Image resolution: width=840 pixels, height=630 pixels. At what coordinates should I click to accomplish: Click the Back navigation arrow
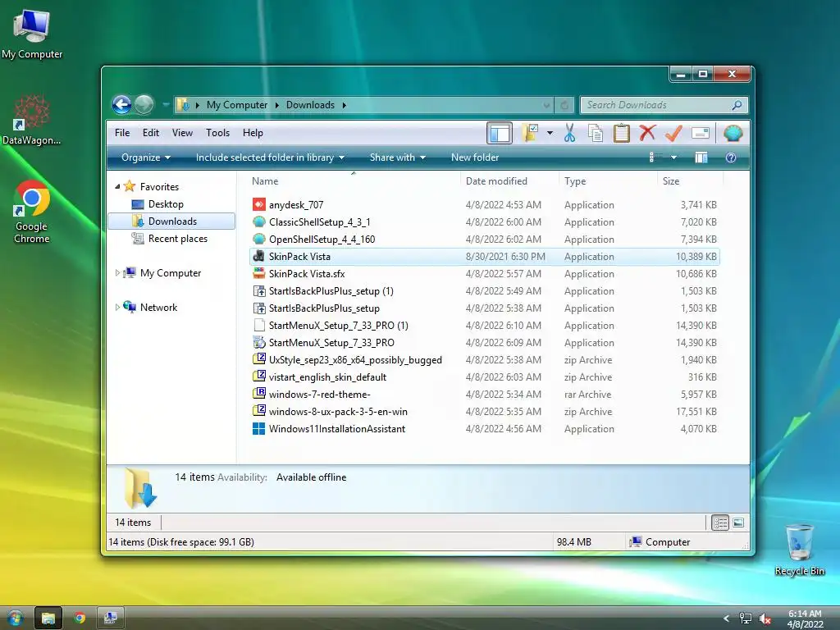point(122,104)
